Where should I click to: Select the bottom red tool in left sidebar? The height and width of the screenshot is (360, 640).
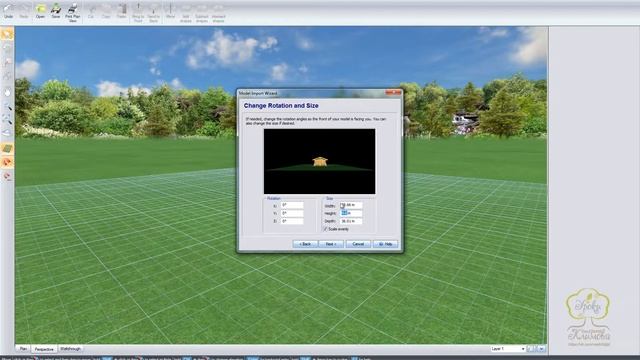(7, 176)
